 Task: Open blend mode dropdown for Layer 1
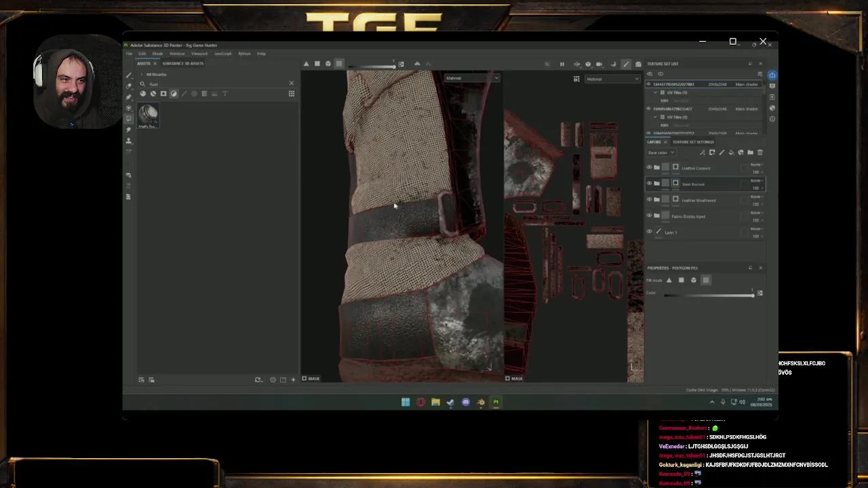pyautogui.click(x=756, y=229)
